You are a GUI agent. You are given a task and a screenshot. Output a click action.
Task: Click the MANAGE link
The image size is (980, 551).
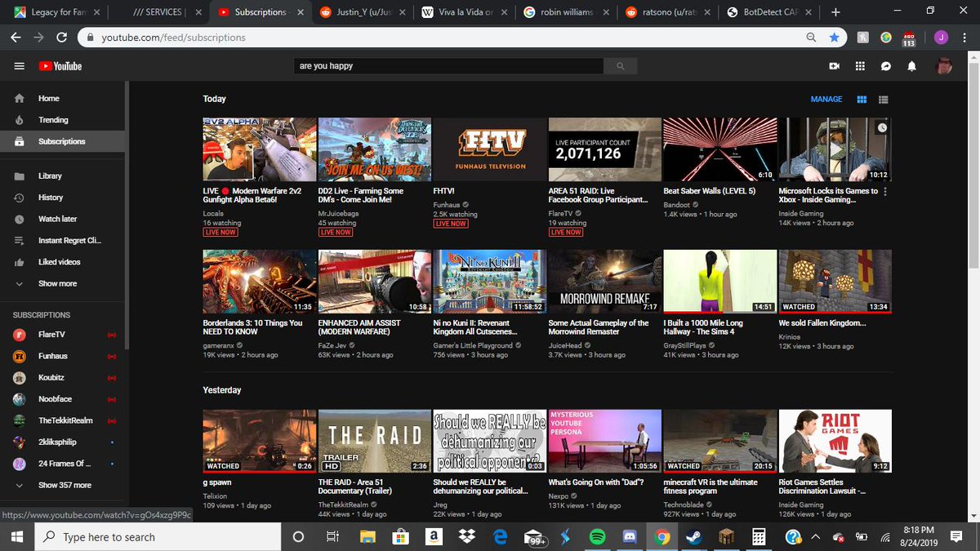pyautogui.click(x=826, y=100)
